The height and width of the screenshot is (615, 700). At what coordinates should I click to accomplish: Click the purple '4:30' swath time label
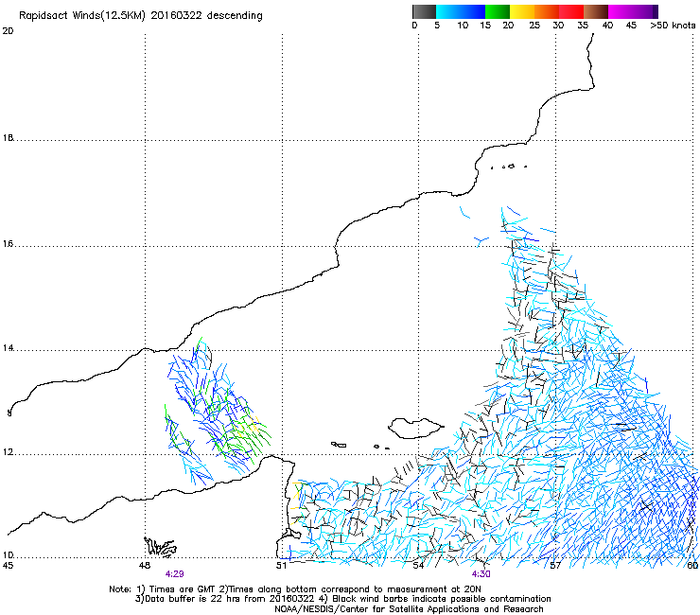click(x=481, y=574)
